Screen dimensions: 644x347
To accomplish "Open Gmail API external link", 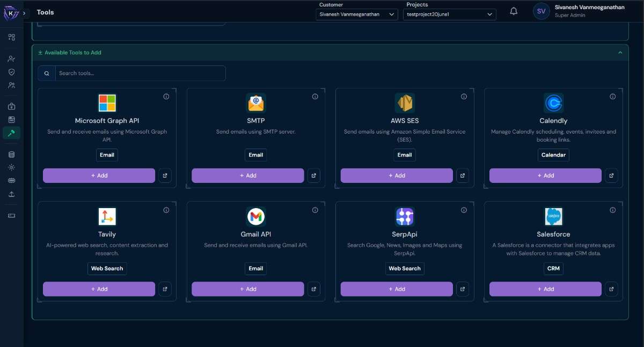I will tap(314, 289).
